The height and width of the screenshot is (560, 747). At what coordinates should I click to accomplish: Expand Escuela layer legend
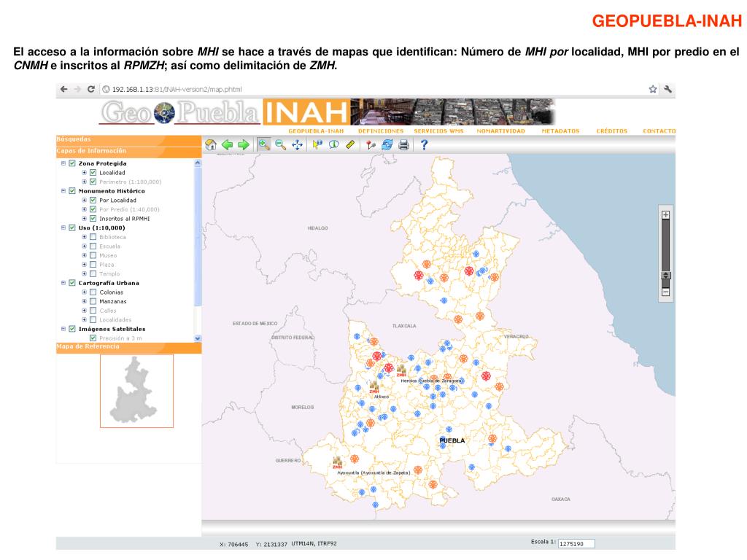click(84, 246)
